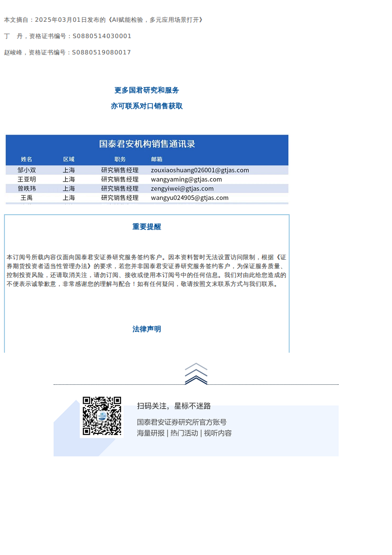Click the text 扫码关注，星标不迷路
The image size is (392, 555).
174,406
